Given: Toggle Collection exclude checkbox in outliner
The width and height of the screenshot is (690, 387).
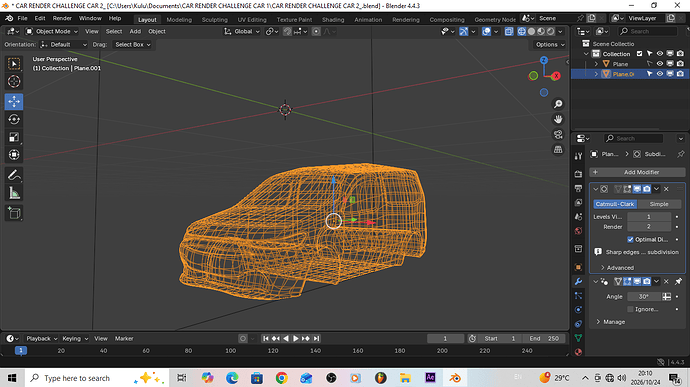Looking at the screenshot, I should coord(639,54).
